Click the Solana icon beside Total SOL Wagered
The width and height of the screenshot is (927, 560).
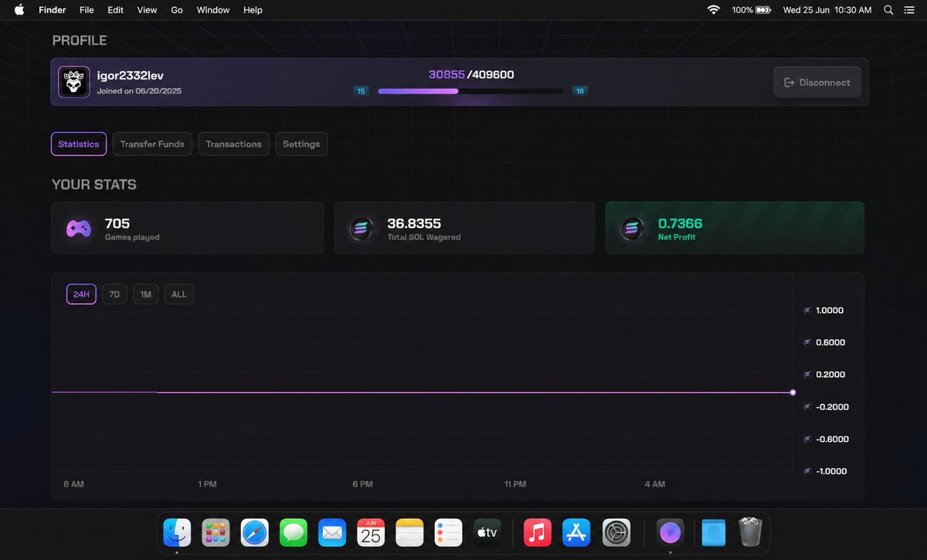tap(361, 229)
